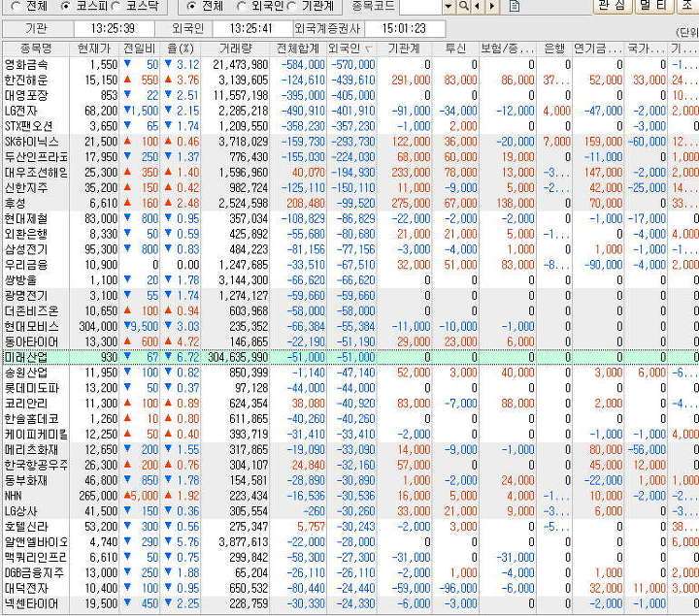Click the 외국인 time field 13:25:41

pyautogui.click(x=251, y=28)
